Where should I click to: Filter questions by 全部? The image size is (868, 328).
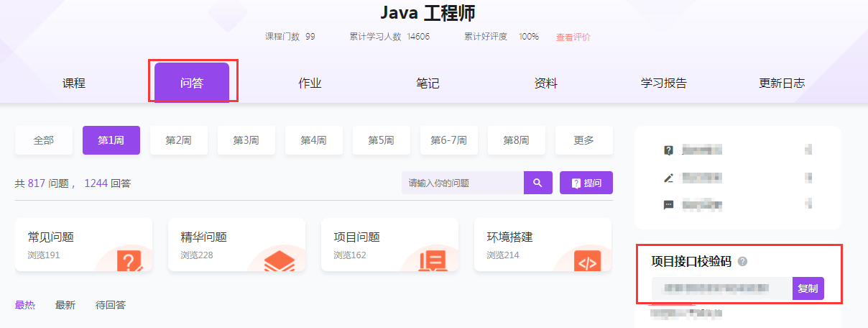pos(44,140)
